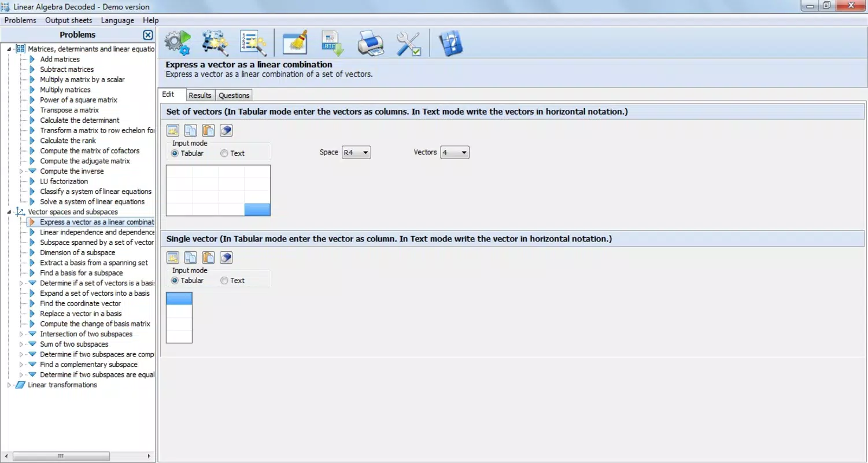Select Tabular mode for Single vector

(x=187, y=281)
